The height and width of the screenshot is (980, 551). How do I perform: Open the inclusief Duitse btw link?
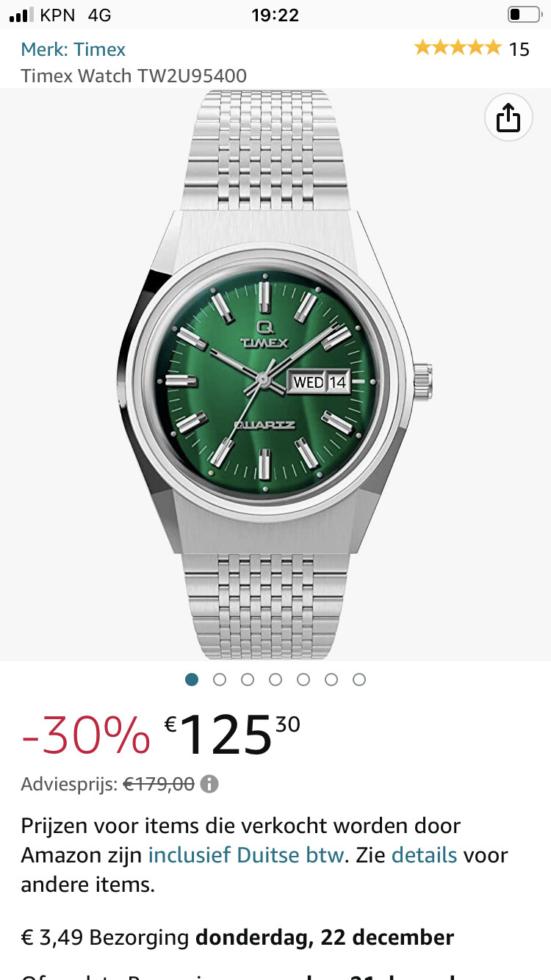(x=246, y=855)
